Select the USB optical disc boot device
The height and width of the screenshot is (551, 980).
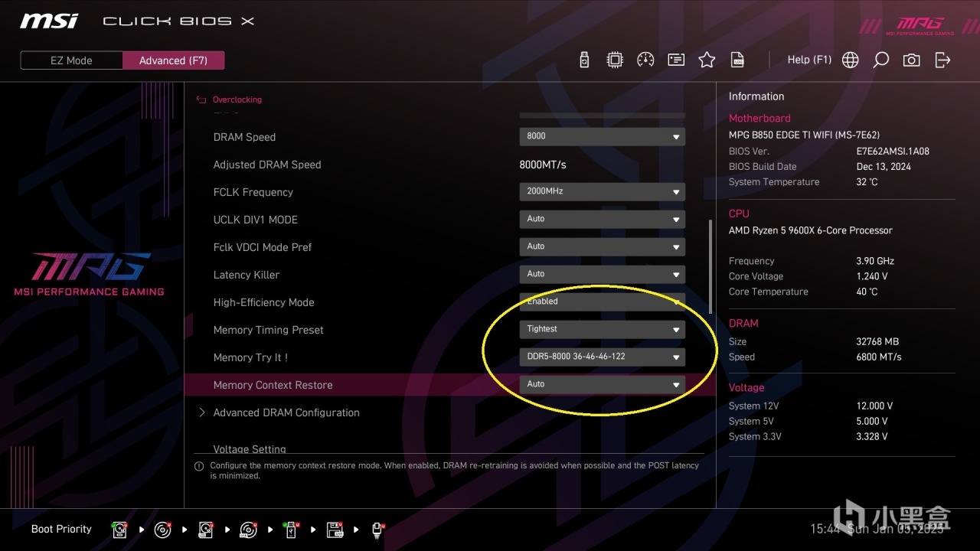tap(249, 529)
